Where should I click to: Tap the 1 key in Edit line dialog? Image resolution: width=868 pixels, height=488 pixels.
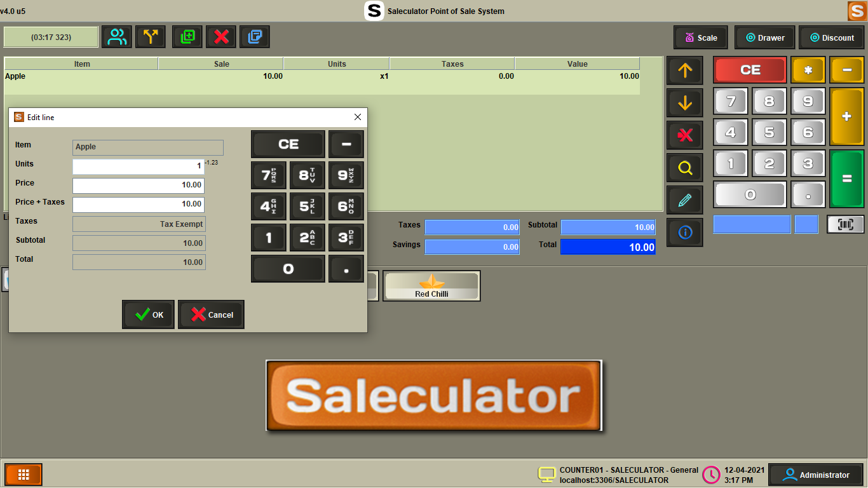(269, 238)
